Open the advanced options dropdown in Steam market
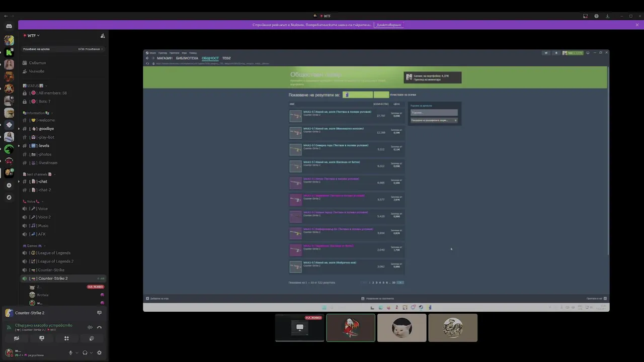This screenshot has width=644, height=362. [x=434, y=120]
